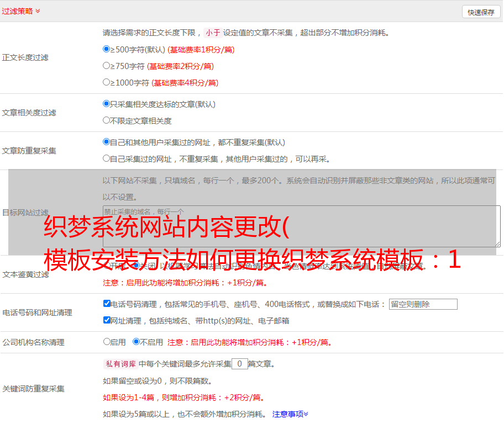Pick the ≥1000字符 length option
504x424 pixels.
pyautogui.click(x=106, y=82)
